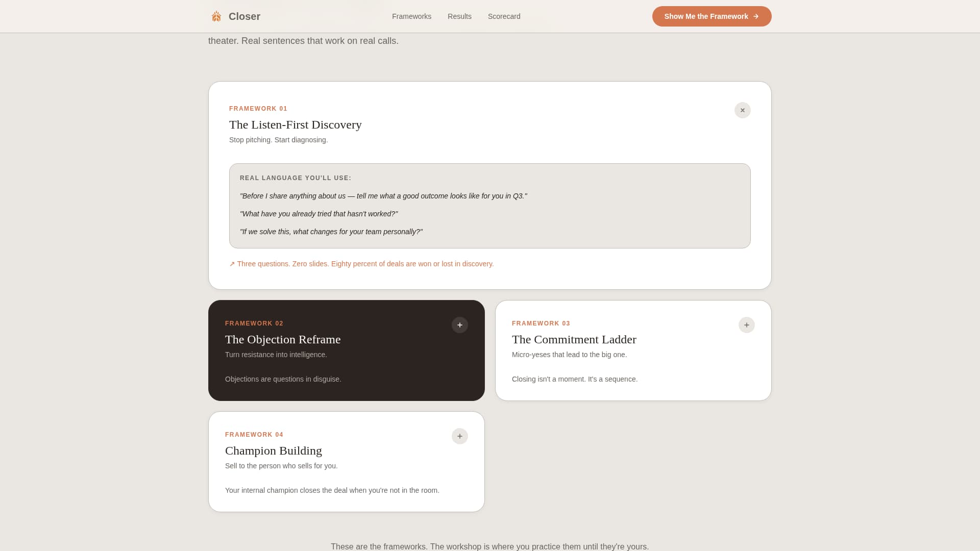
Task: Open the Results navigation item
Action: coord(459,16)
